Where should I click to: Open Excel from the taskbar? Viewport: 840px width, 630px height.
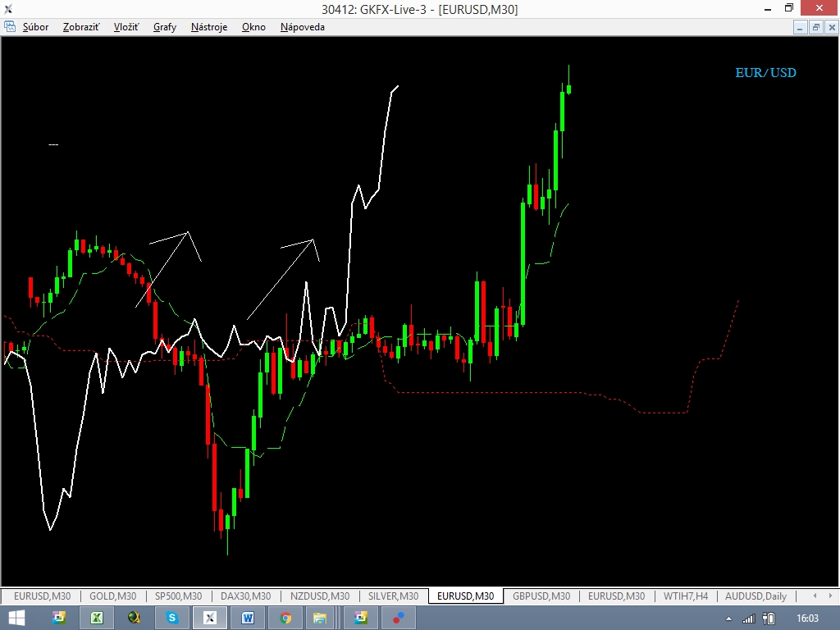[x=97, y=618]
